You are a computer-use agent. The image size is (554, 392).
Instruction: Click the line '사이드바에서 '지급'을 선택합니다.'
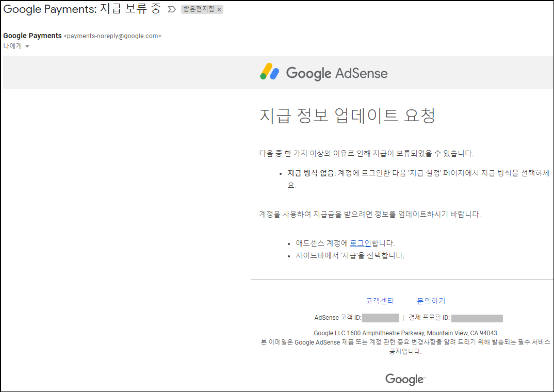[x=350, y=255]
